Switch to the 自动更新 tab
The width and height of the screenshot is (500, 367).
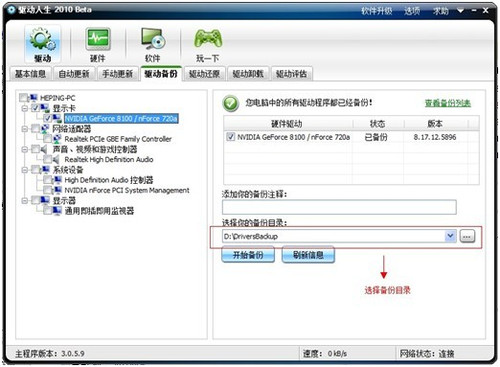(x=74, y=74)
